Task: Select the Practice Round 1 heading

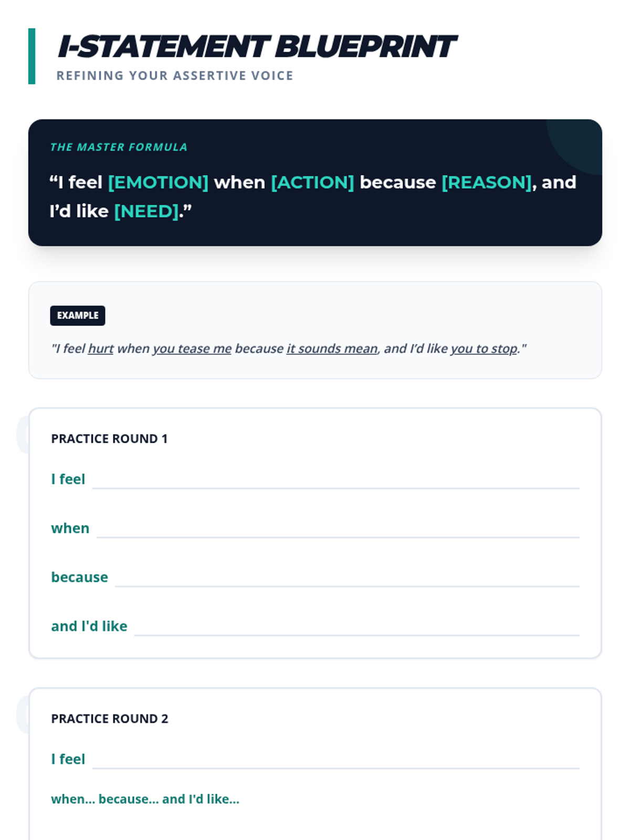Action: pos(109,439)
